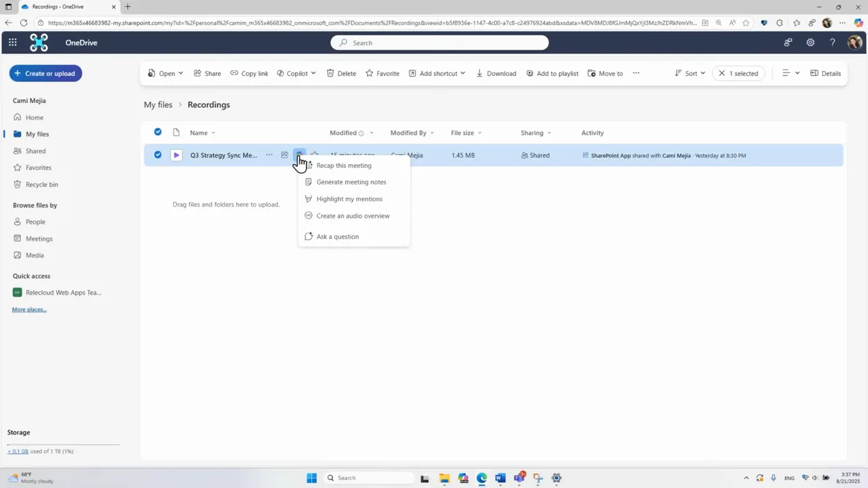Download the selected recording
Viewport: 868px width, 488px height.
496,73
